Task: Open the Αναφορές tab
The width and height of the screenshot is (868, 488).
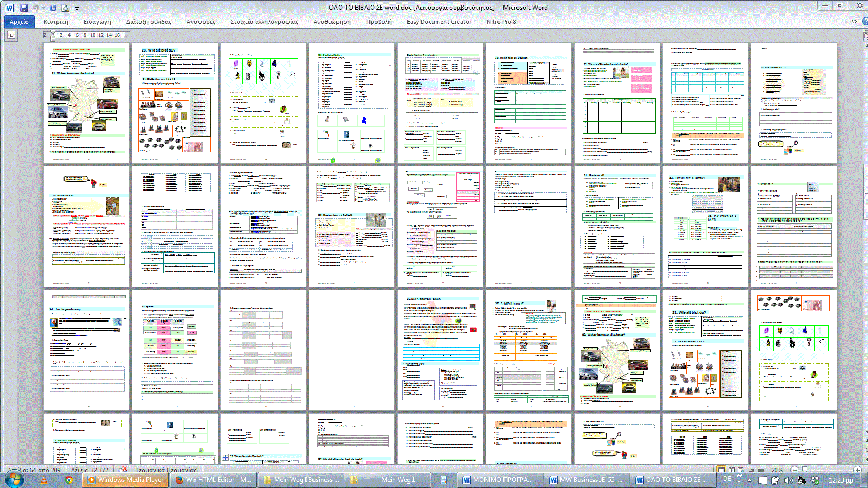Action: (201, 22)
